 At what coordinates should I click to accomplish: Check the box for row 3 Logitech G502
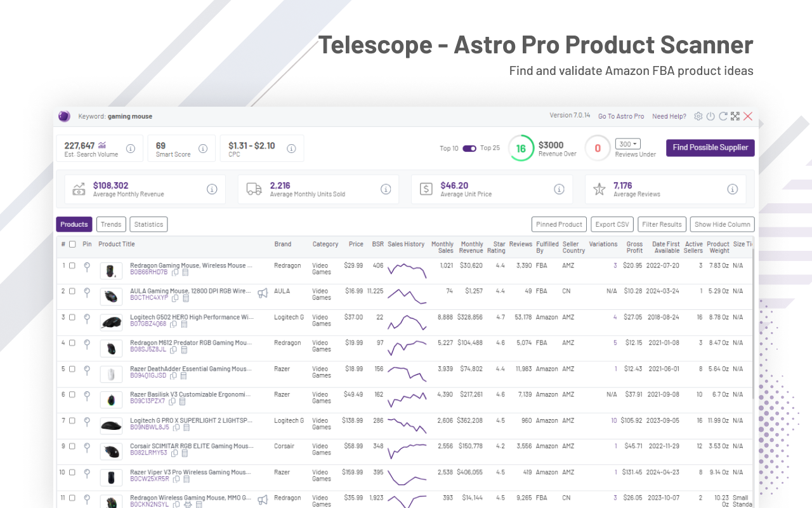[x=72, y=317]
